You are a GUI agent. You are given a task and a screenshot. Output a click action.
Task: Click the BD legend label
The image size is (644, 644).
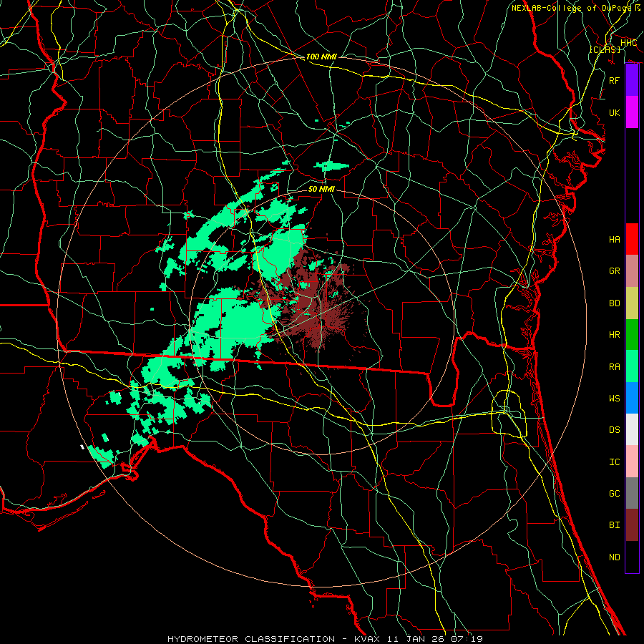tap(614, 303)
